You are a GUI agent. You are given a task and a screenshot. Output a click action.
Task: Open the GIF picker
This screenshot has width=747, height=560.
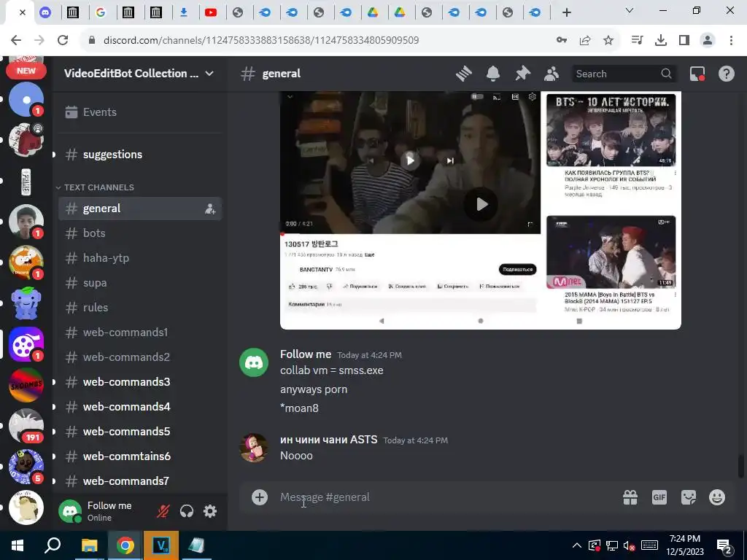[659, 497]
